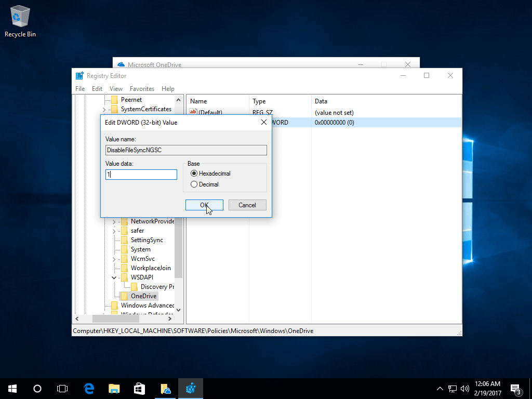Expand the WcmSvc registry key
The width and height of the screenshot is (532, 399).
click(114, 259)
